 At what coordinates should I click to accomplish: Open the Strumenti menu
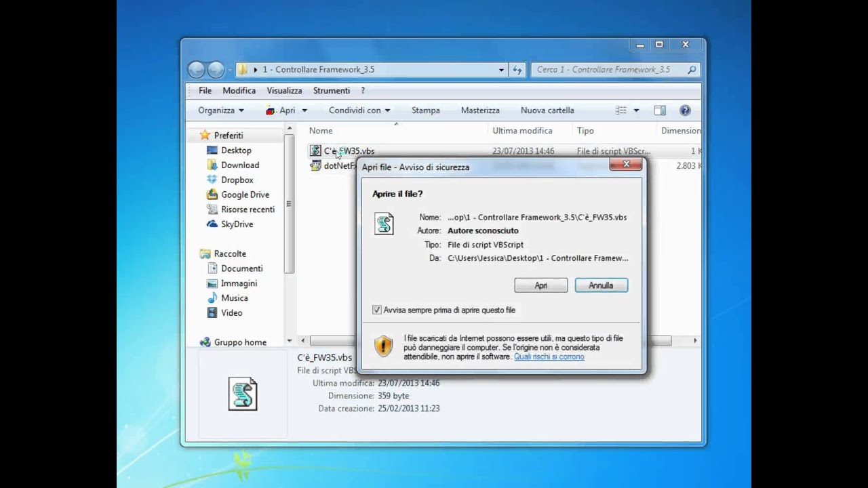point(332,90)
